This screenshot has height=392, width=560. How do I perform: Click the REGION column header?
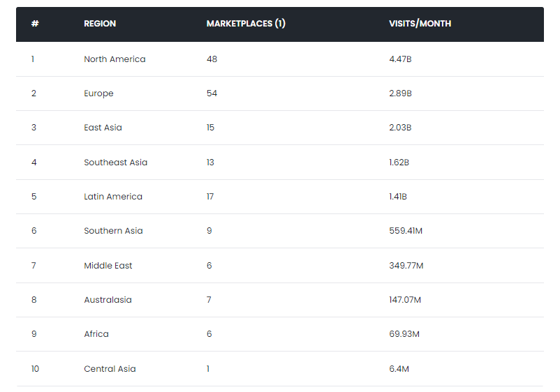click(x=100, y=24)
